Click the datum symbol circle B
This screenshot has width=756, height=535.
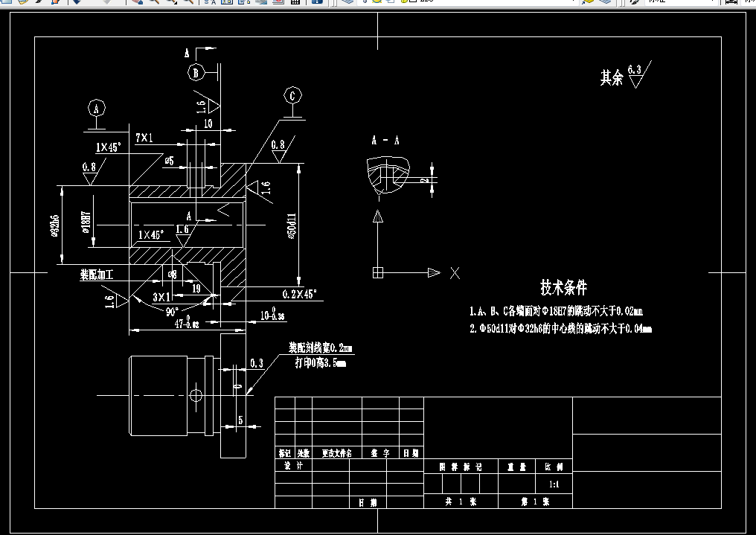click(x=196, y=72)
